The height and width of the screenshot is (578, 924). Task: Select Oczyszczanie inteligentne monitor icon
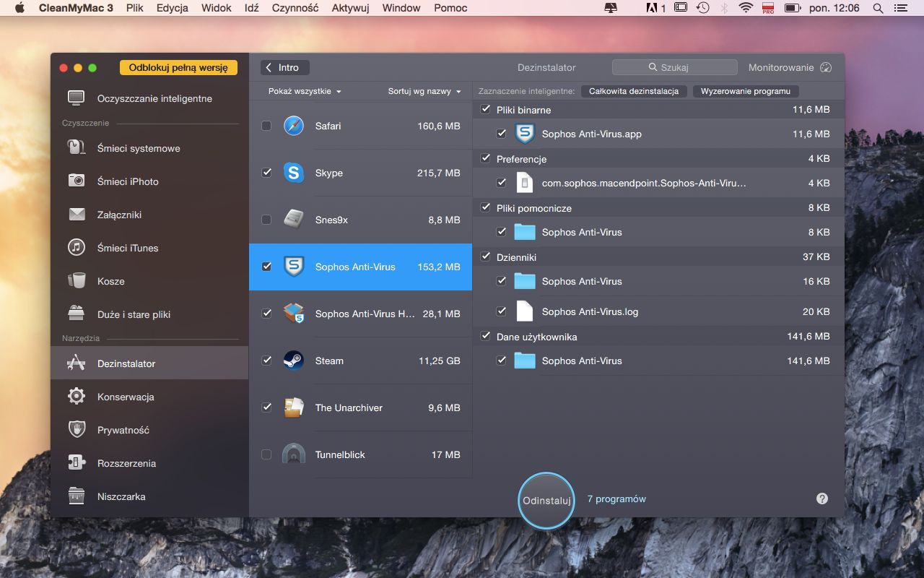click(x=77, y=98)
